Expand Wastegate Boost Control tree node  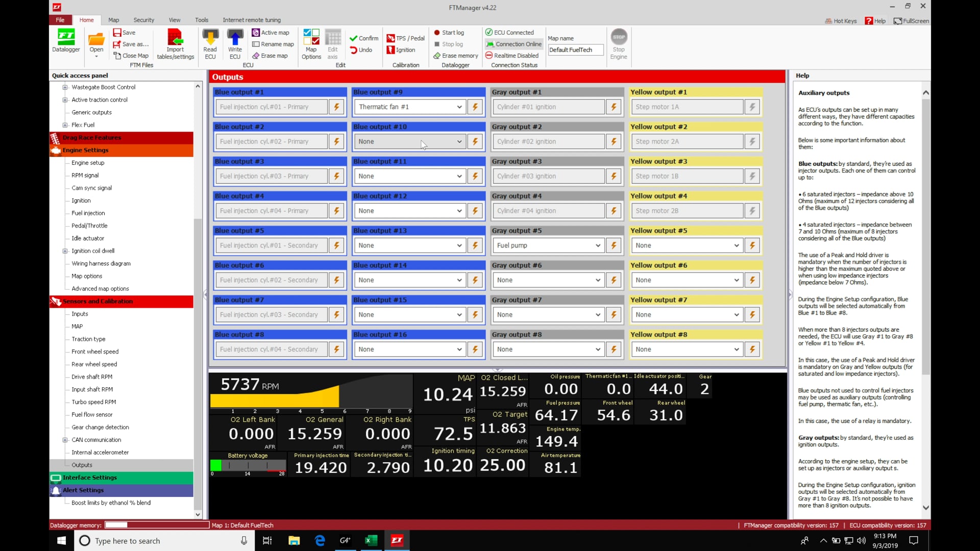point(65,87)
